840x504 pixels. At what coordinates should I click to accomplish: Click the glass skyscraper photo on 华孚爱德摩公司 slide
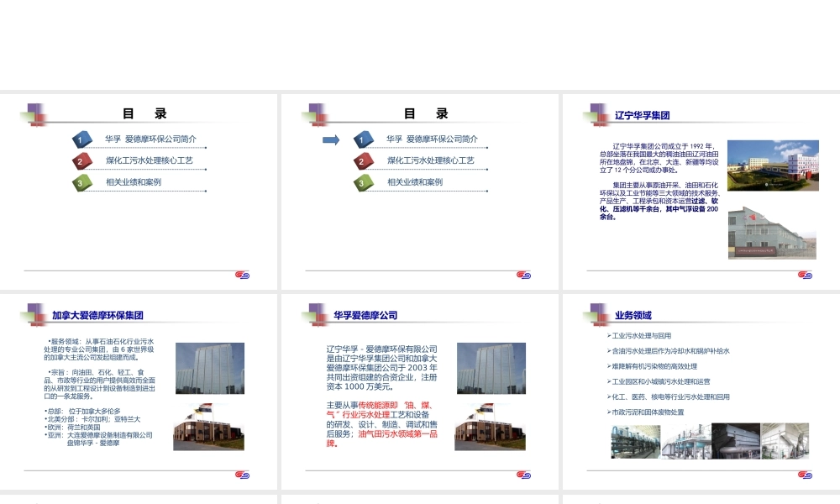(491, 369)
